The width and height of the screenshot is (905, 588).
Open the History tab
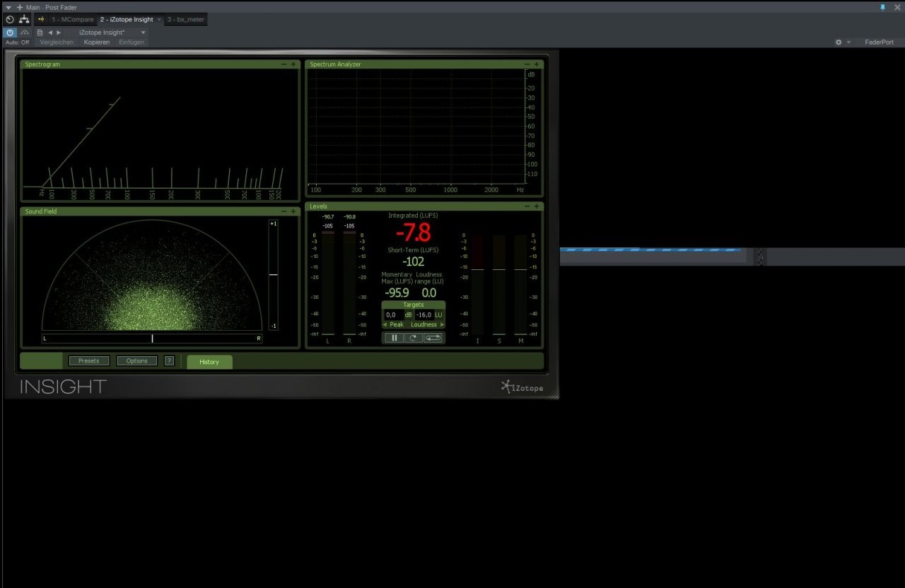pos(209,362)
